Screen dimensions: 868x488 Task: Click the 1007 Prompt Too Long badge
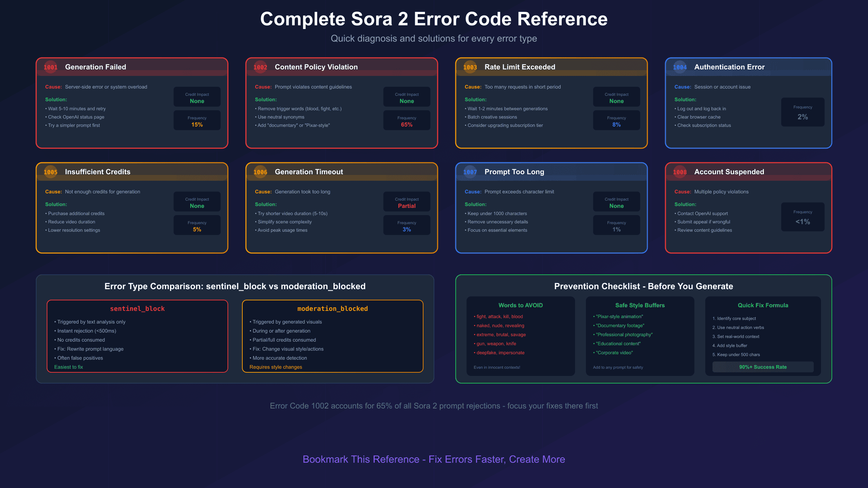470,172
